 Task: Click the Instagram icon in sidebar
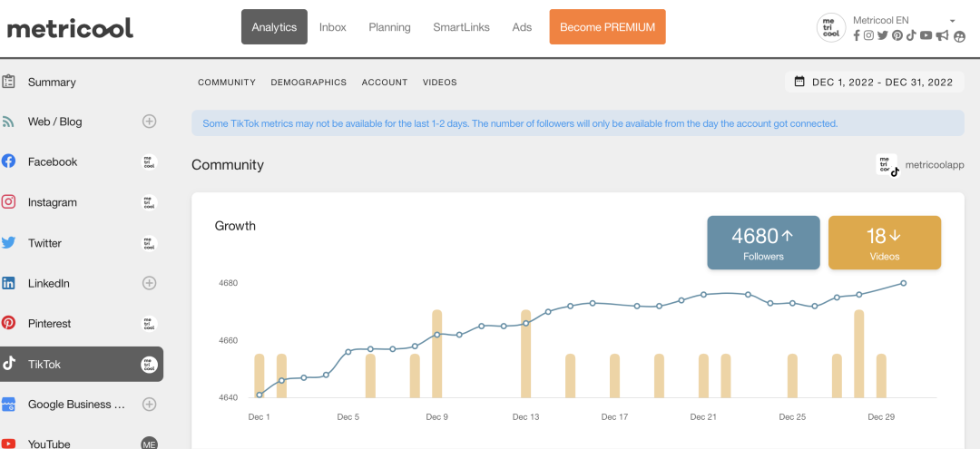(9, 202)
